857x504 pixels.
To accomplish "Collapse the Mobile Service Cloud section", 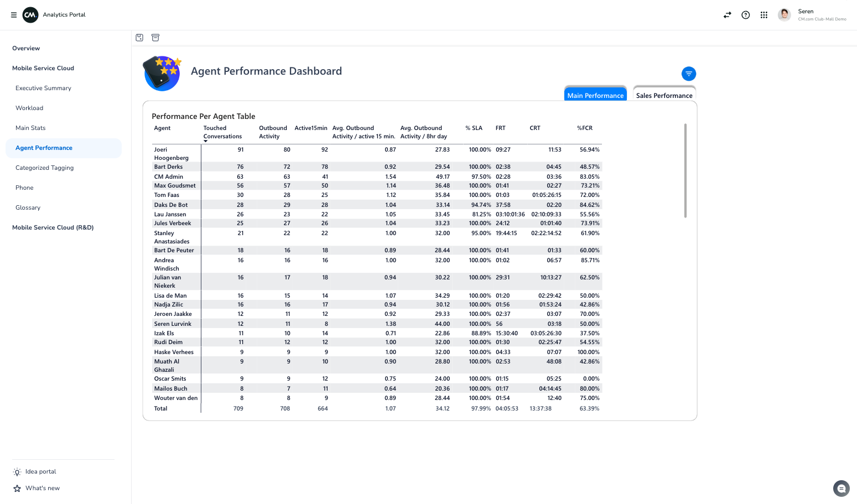I will [x=43, y=67].
